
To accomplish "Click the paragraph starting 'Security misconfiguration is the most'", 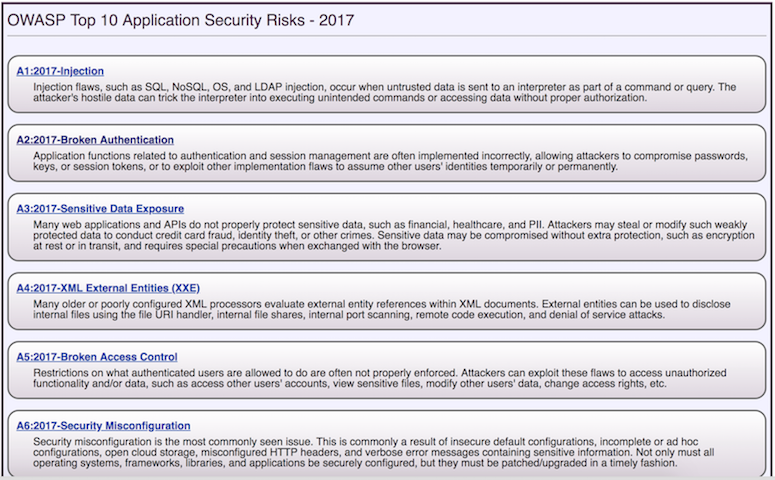I will (374, 452).
